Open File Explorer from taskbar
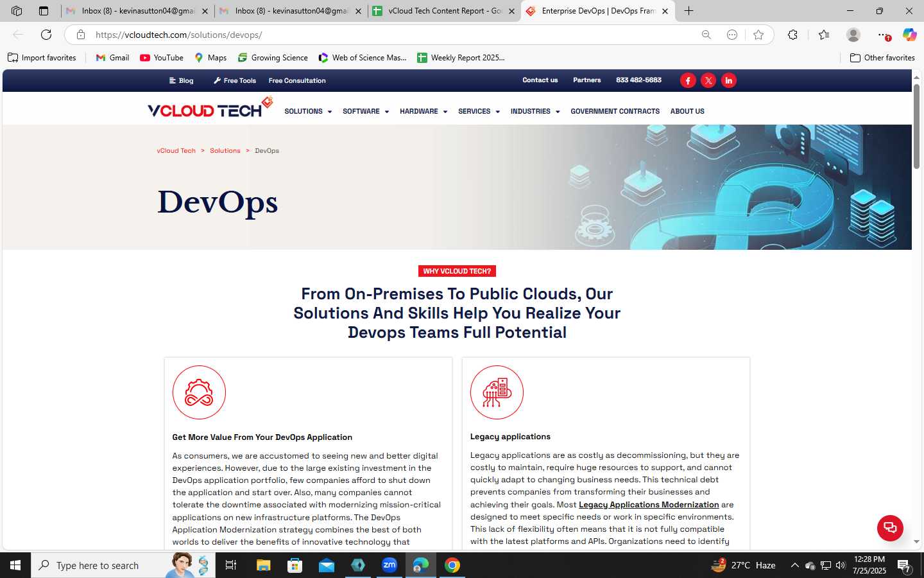This screenshot has width=924, height=578. pyautogui.click(x=263, y=565)
